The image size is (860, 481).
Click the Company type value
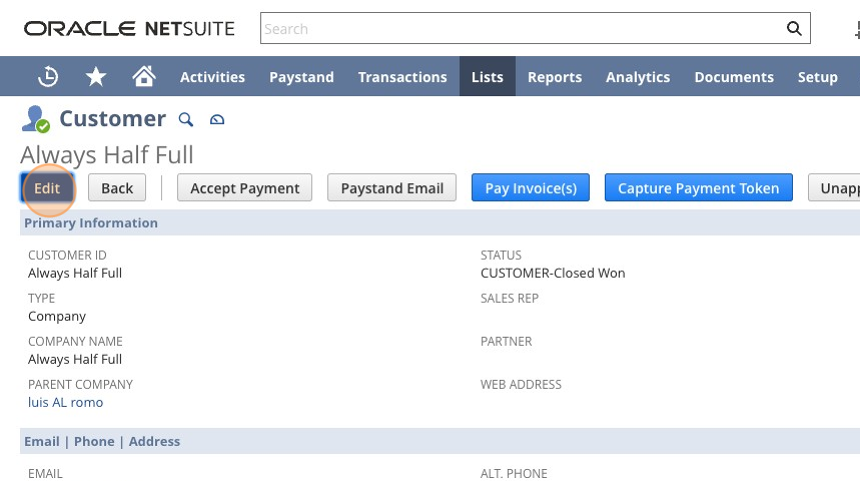pyautogui.click(x=57, y=316)
